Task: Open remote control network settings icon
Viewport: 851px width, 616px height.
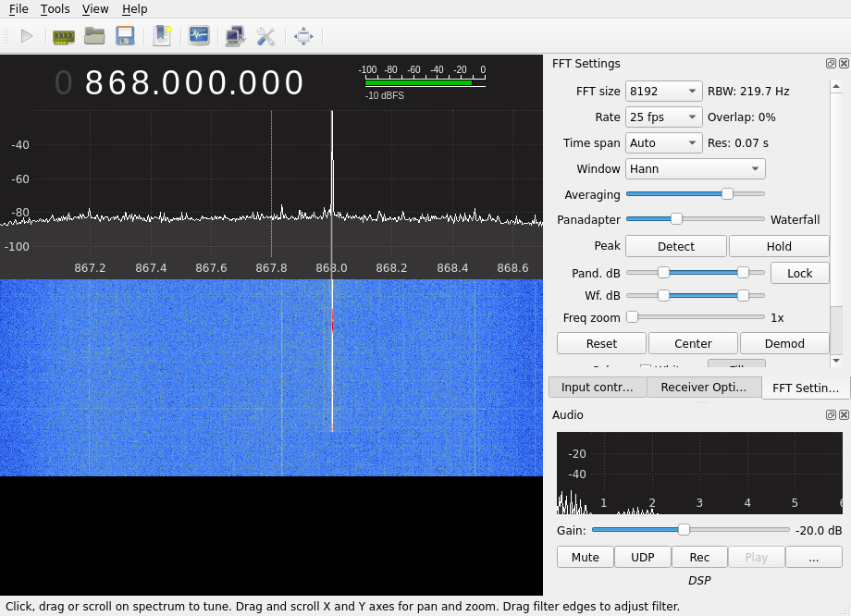Action: 235,36
